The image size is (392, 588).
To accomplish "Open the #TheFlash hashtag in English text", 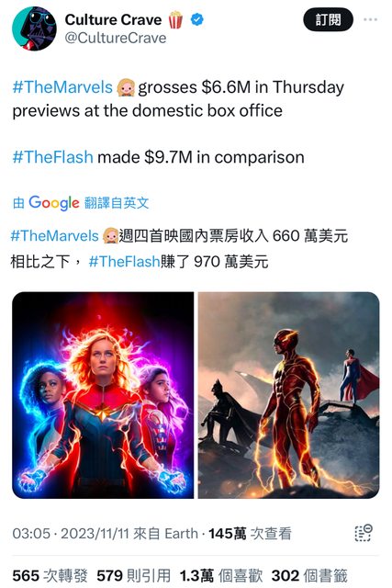I will point(53,157).
